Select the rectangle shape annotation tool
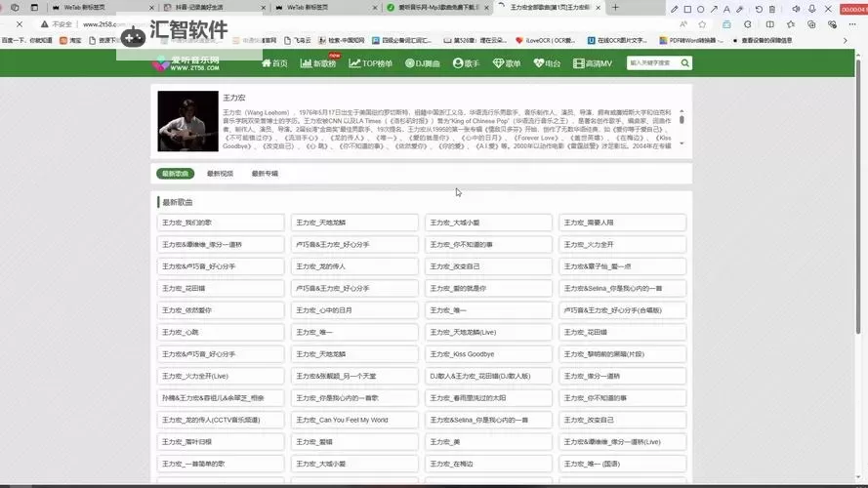The image size is (868, 488). tap(687, 9)
